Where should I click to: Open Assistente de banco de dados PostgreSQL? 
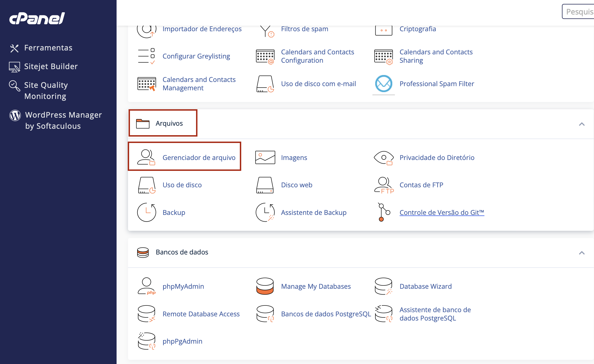435,314
